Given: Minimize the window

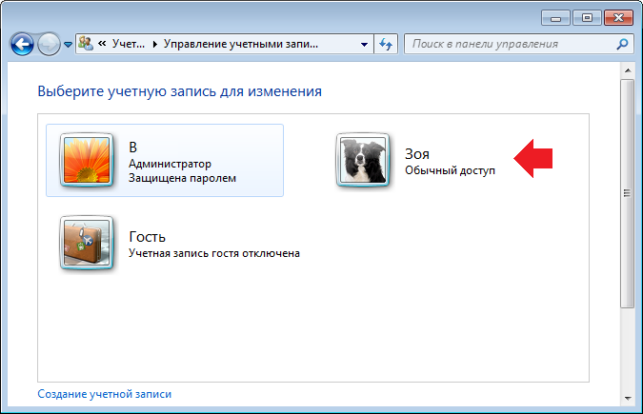Looking at the screenshot, I should click(x=556, y=18).
